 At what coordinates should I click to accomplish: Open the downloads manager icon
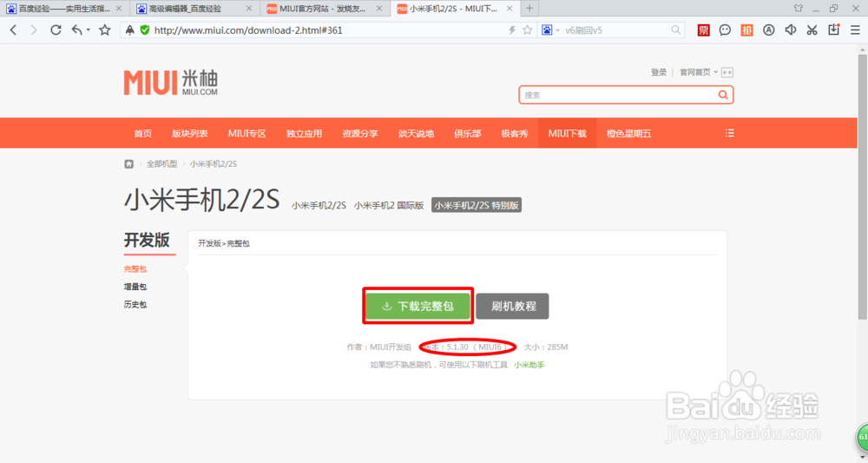[833, 30]
